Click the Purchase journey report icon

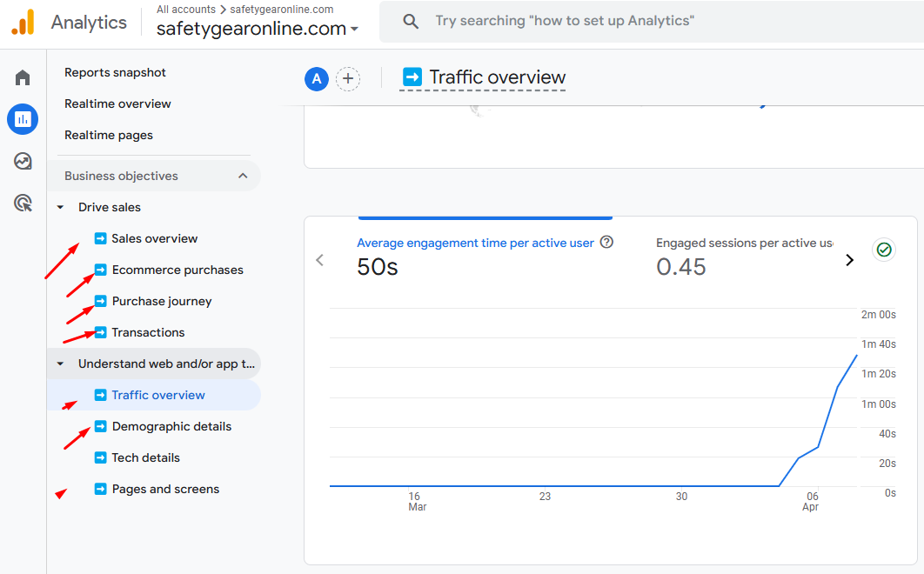coord(101,301)
